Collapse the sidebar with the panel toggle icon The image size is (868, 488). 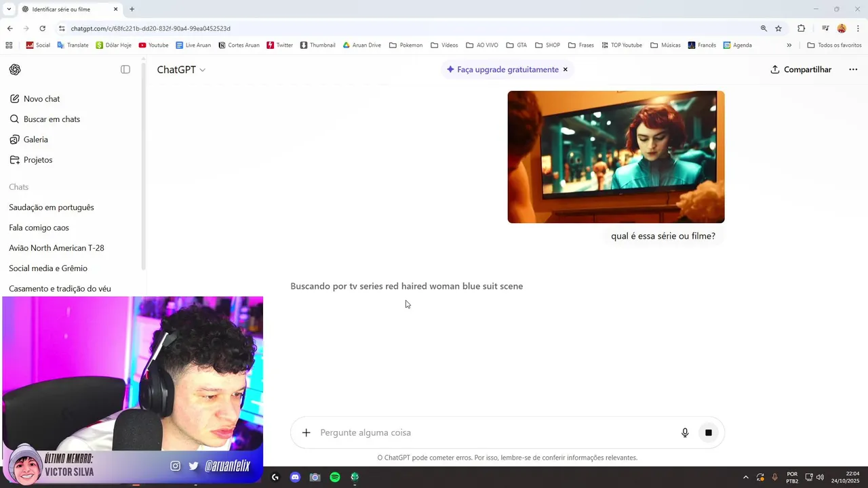[x=125, y=70]
